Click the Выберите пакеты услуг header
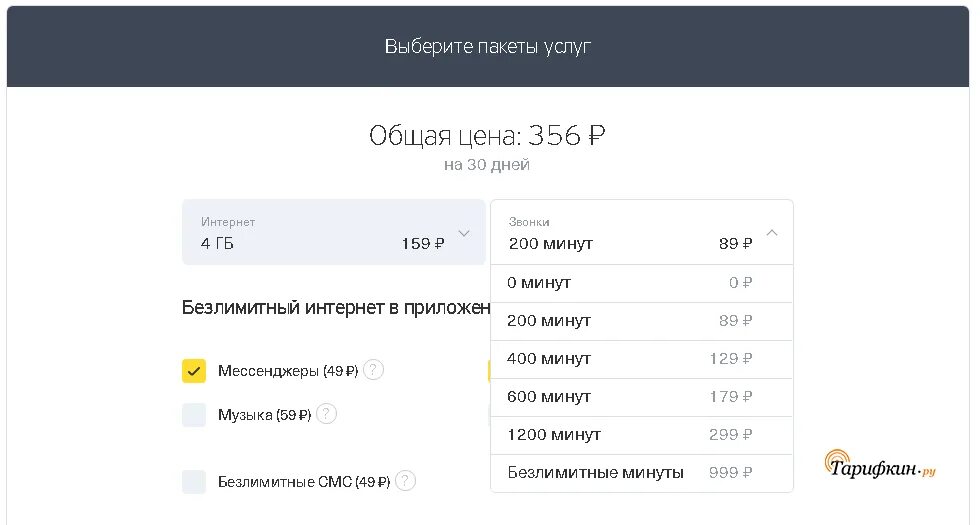The height and width of the screenshot is (525, 980). [x=488, y=46]
